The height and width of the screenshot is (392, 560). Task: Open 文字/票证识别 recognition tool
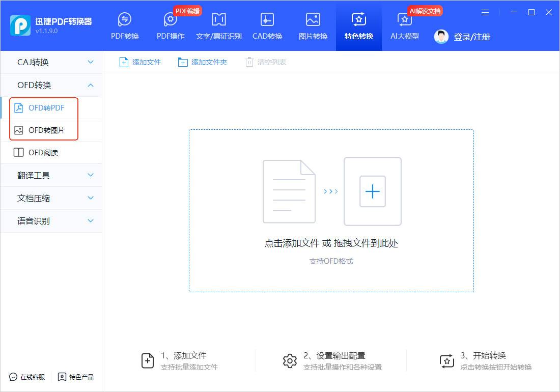[218, 25]
